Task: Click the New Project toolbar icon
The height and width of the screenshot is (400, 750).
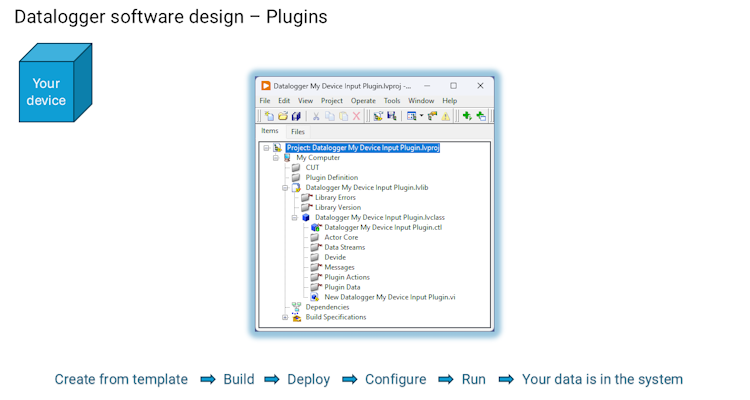Action: (270, 116)
